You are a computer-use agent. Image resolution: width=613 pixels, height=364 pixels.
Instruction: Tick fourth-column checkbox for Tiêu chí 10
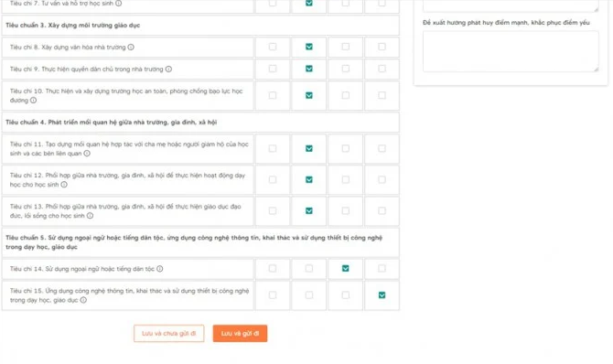(382, 95)
